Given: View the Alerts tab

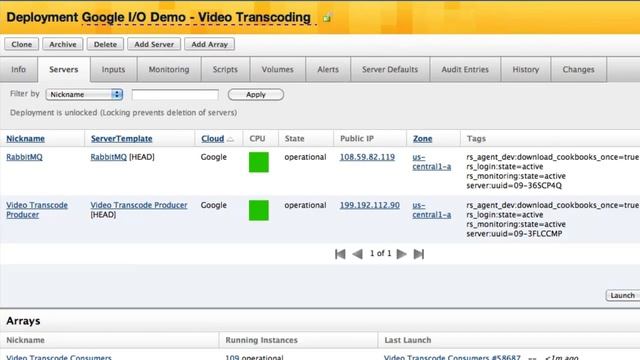Looking at the screenshot, I should click(x=328, y=69).
